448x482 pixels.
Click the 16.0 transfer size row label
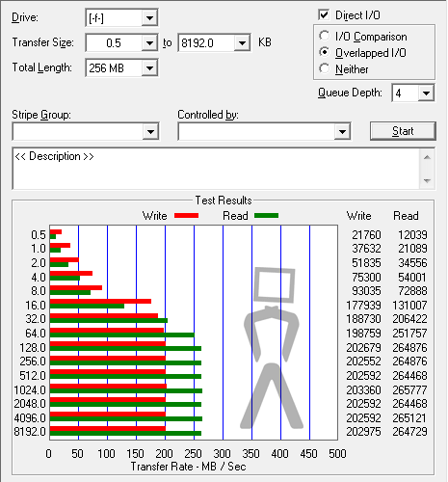(36, 305)
